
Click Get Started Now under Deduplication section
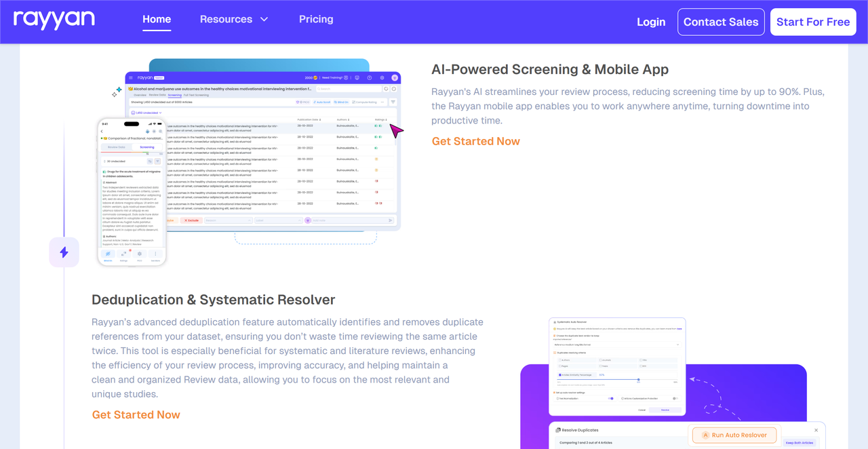point(136,414)
